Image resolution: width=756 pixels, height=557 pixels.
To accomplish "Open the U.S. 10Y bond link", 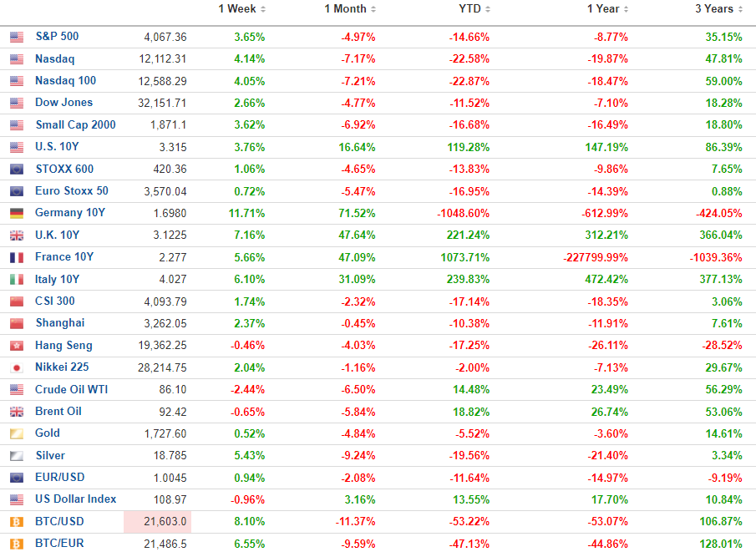I will tap(57, 146).
